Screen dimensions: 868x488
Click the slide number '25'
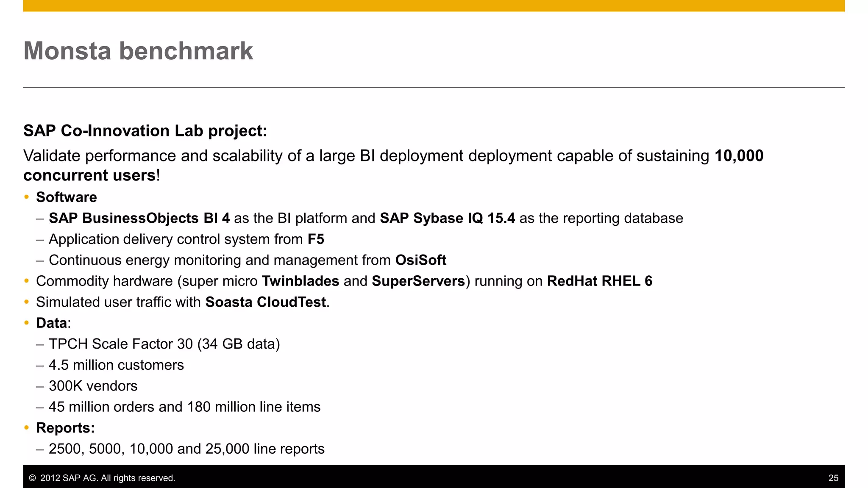[x=833, y=478]
